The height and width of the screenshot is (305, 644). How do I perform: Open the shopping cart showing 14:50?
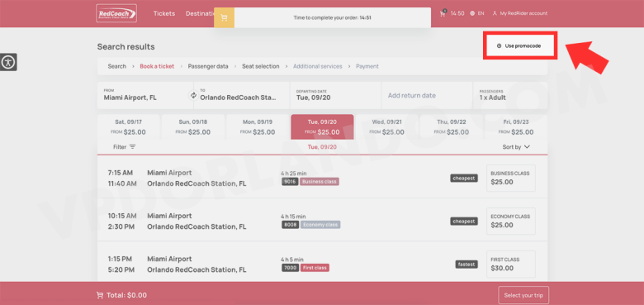click(x=452, y=13)
